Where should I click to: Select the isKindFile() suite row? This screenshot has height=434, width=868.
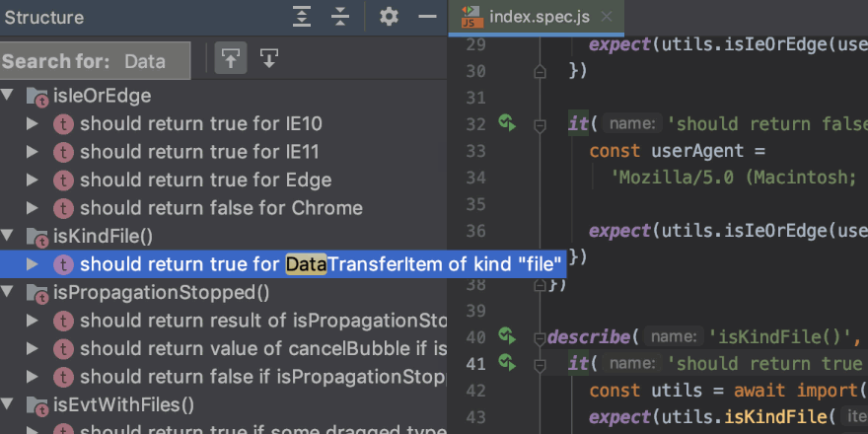[223, 237]
